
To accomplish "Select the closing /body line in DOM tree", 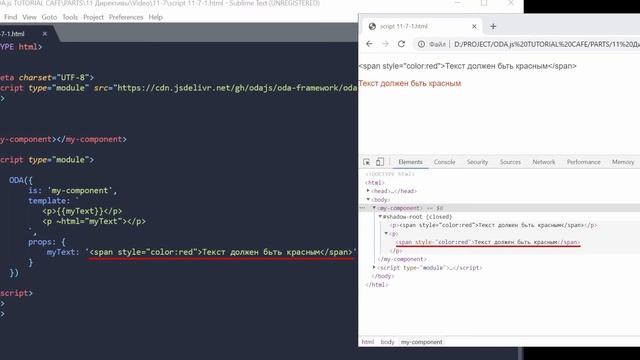I will click(x=383, y=276).
